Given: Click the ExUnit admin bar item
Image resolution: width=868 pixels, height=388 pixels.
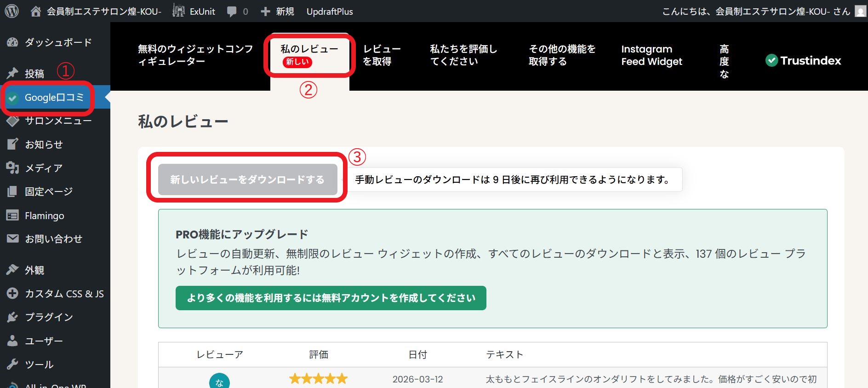Looking at the screenshot, I should [194, 12].
